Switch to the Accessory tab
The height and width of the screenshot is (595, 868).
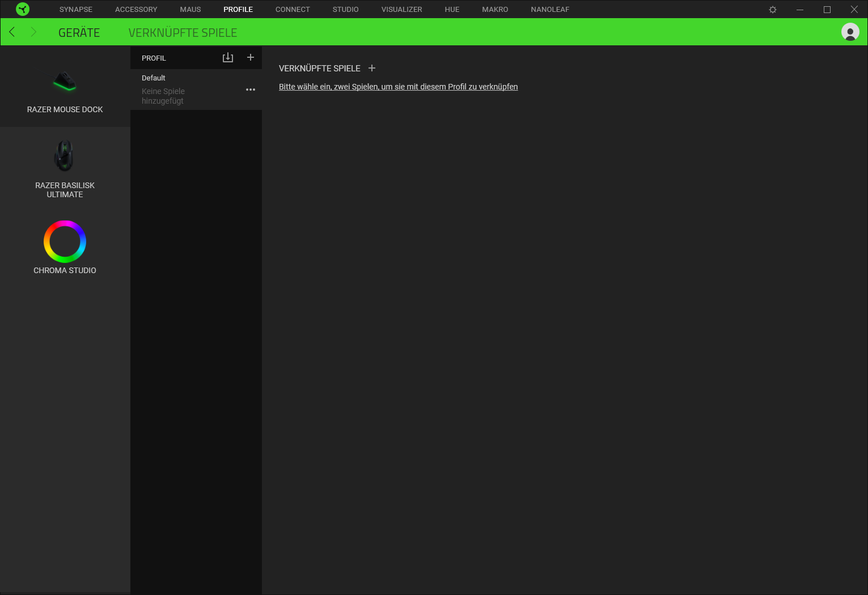click(136, 10)
